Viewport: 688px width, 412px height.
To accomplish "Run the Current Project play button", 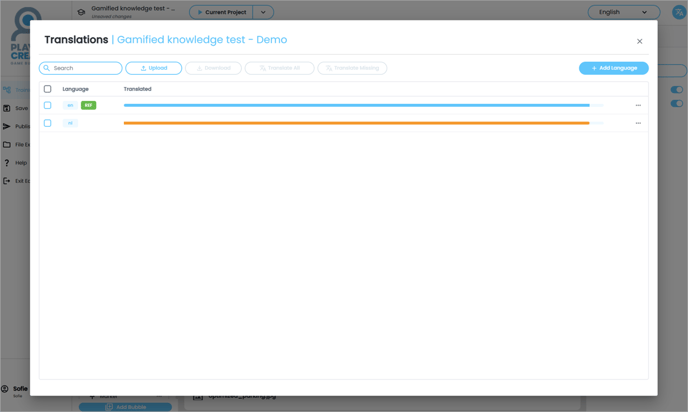I will point(221,12).
